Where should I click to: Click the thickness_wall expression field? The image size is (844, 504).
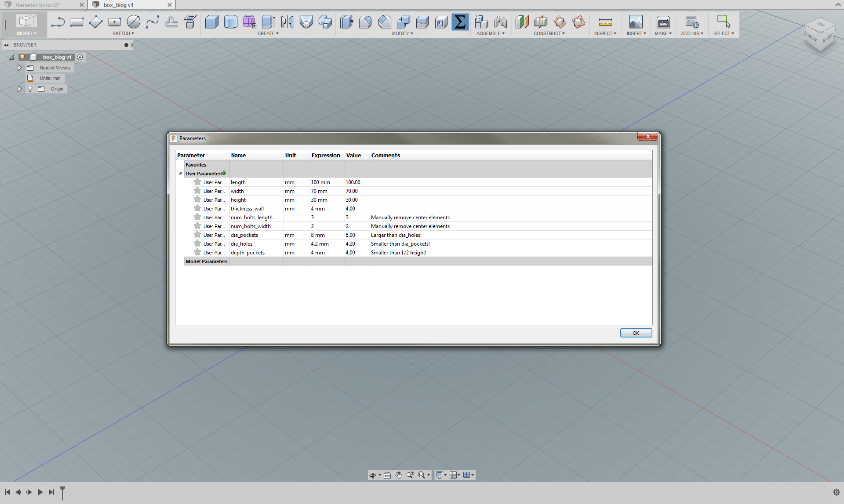pos(327,209)
